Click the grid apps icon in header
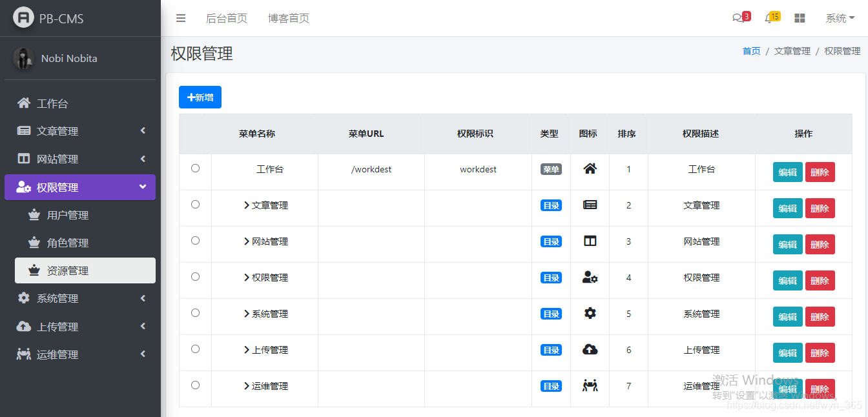 800,19
